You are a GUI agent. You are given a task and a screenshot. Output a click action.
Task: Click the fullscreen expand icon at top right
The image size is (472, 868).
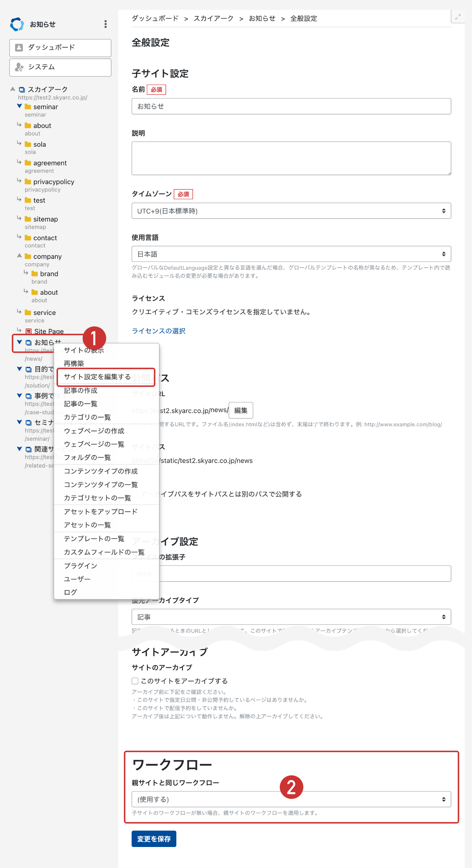click(x=458, y=17)
